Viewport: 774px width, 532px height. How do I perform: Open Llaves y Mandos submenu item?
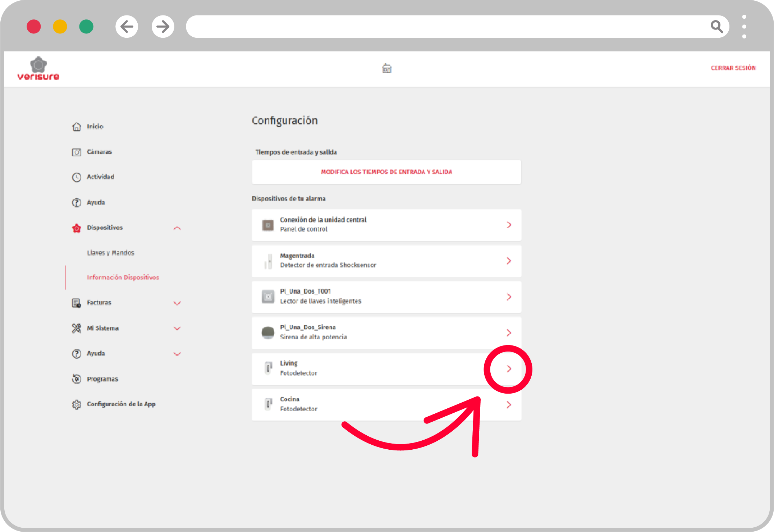(x=110, y=253)
